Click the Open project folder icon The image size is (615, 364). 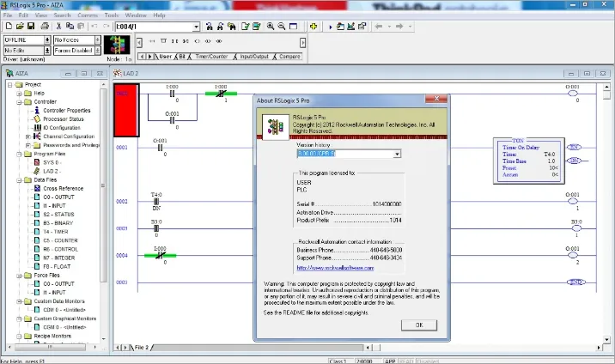point(20,27)
